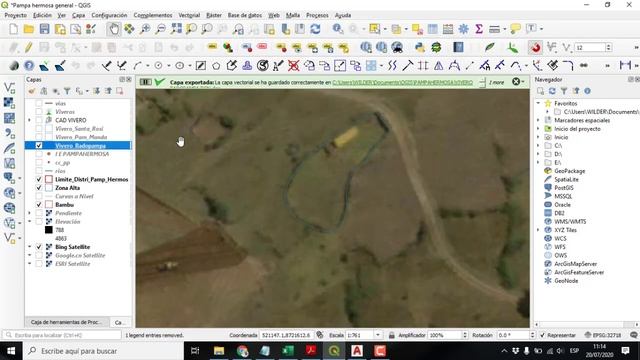Click the Bambu layer color symbol
Screen dimensions: 640x360
[49, 204]
